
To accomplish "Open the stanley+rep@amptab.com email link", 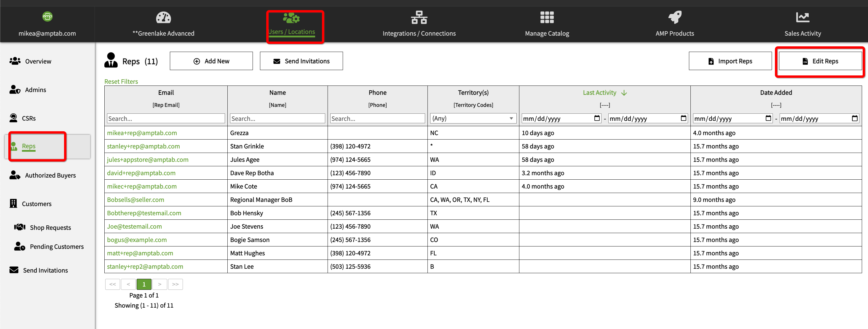I will pos(143,146).
